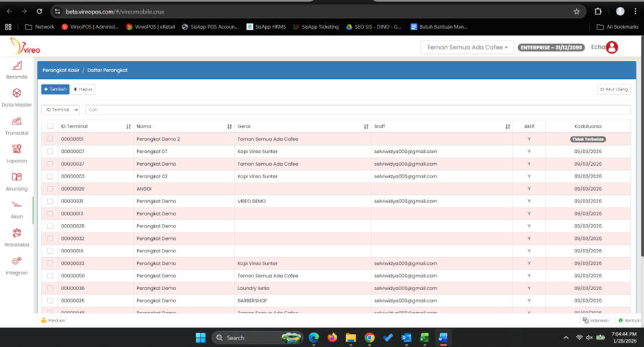This screenshot has width=644, height=347.
Task: Open the Data Master sidebar icon
Action: (16, 94)
